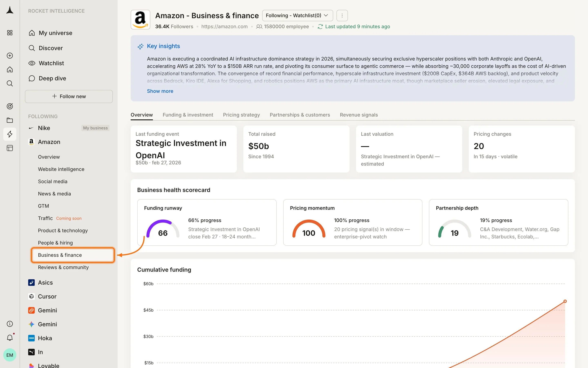Image resolution: width=588 pixels, height=368 pixels.
Task: Open Reviews & community in the sidebar
Action: point(63,267)
